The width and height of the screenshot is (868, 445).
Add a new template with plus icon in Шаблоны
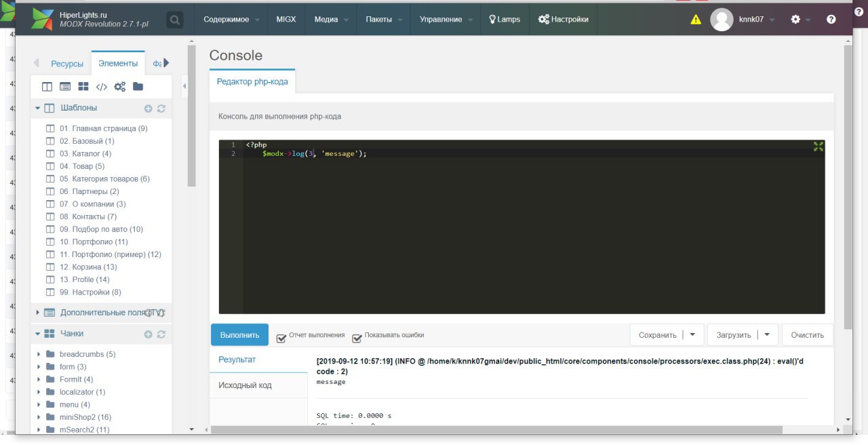coord(149,108)
